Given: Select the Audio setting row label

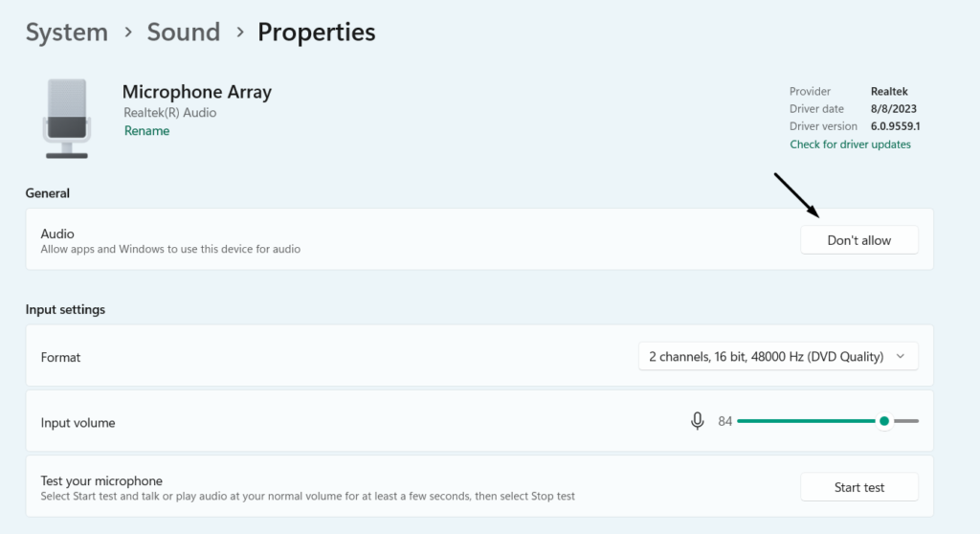Looking at the screenshot, I should (57, 234).
